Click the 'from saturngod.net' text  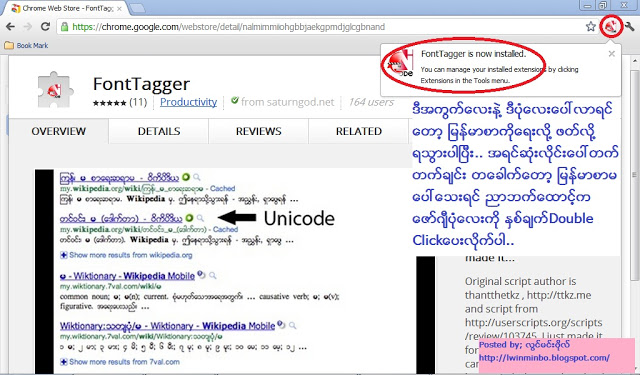point(287,102)
